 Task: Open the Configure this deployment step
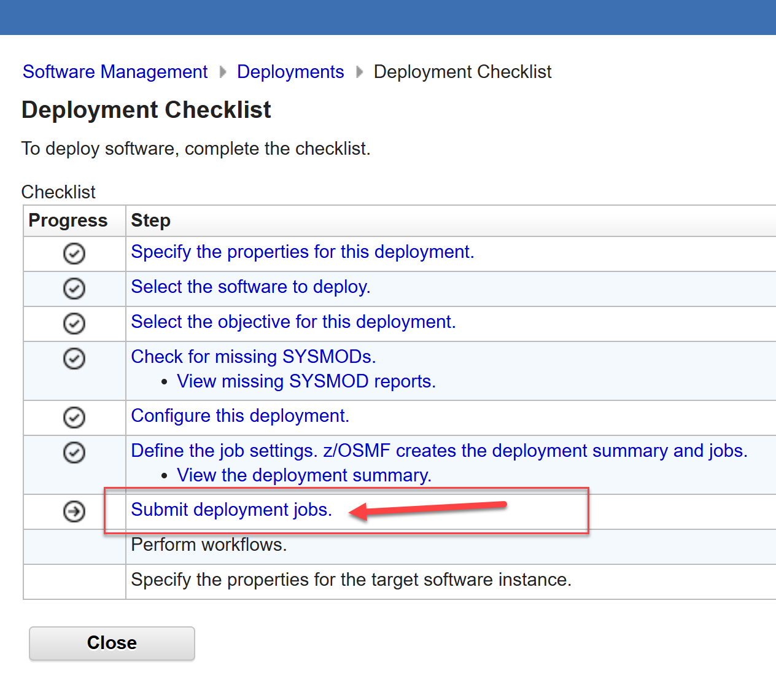tap(240, 416)
